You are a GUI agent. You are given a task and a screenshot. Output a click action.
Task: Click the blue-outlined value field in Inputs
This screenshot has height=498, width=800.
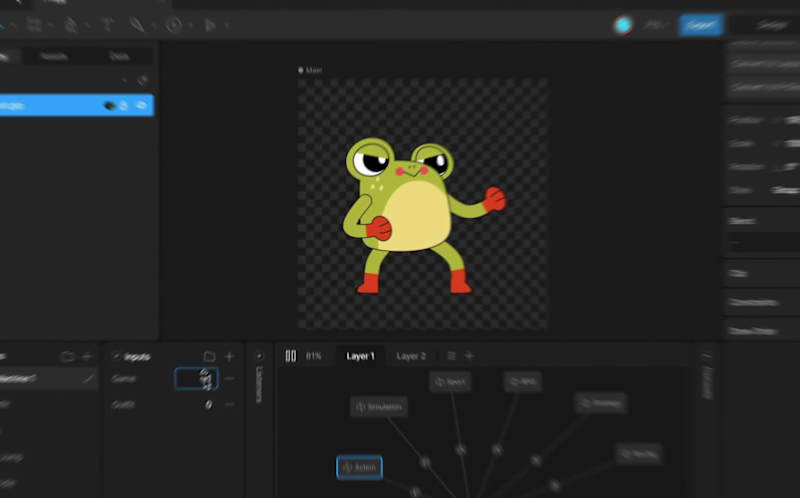coord(196,379)
